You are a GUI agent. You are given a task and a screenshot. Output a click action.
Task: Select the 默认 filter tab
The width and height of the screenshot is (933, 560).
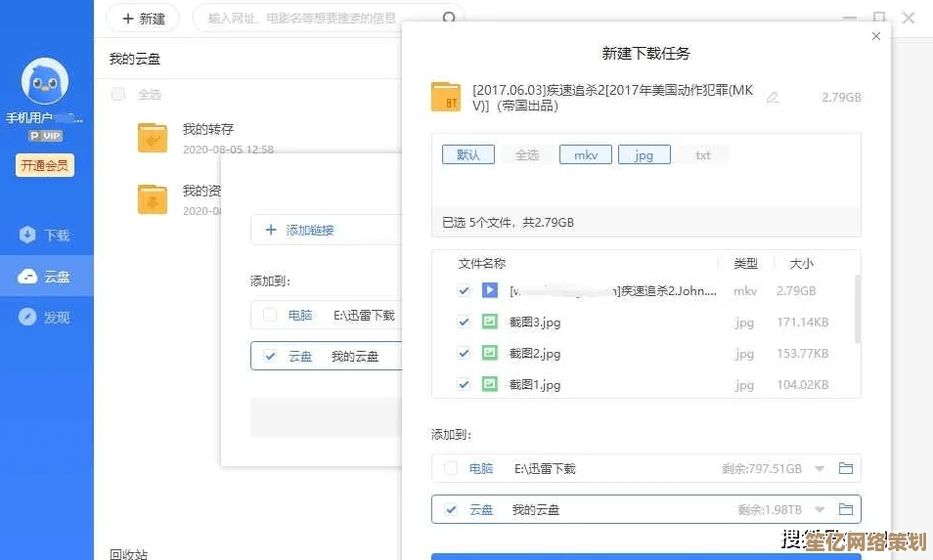[x=468, y=154]
